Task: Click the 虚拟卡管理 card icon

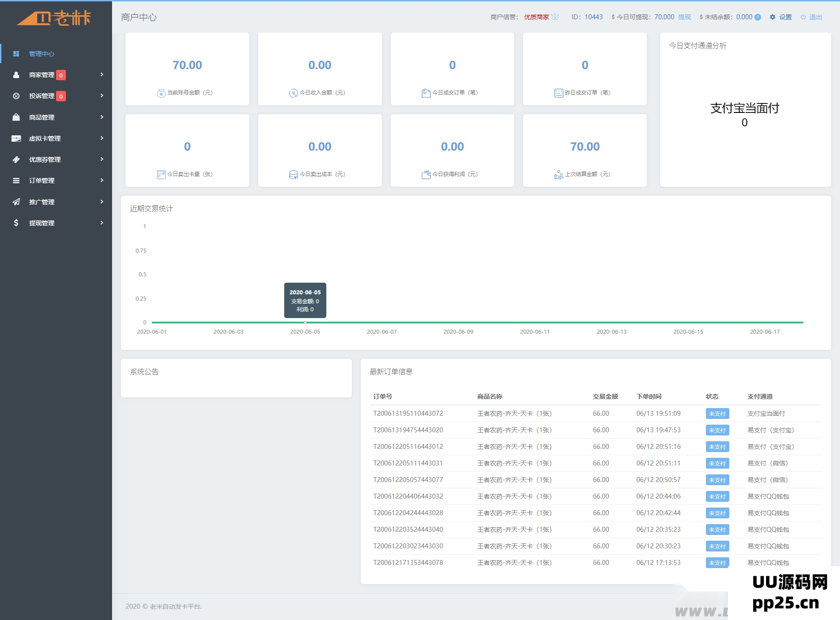Action: [x=17, y=138]
